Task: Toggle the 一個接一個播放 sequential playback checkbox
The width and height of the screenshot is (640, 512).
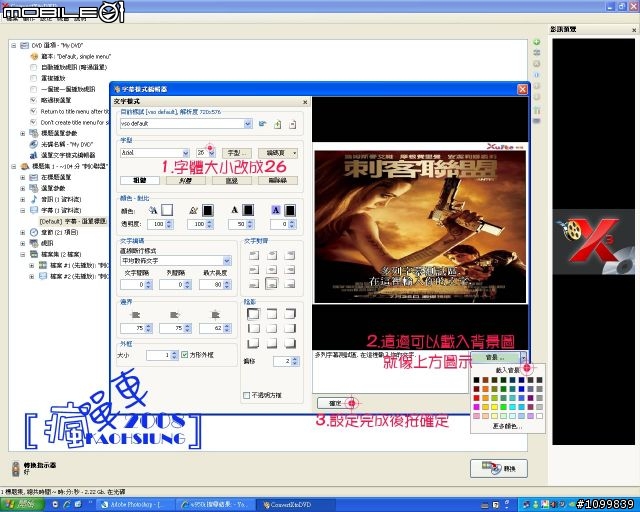Action: [x=33, y=89]
